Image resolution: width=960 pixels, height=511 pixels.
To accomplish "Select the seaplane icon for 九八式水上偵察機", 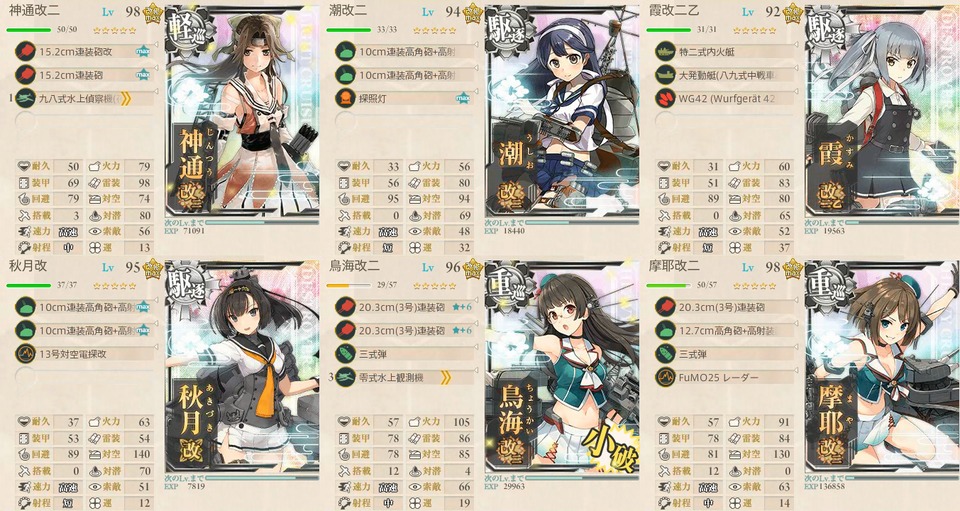I will coord(25,99).
